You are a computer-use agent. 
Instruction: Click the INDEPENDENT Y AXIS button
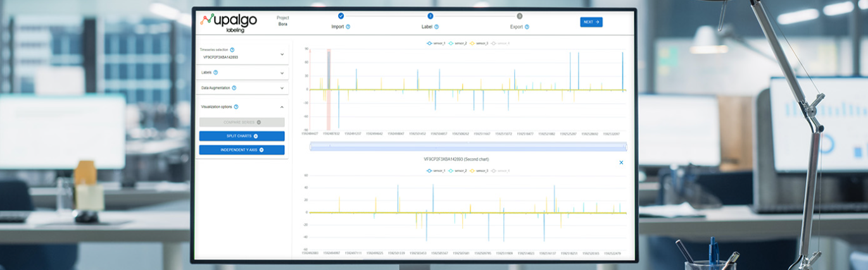coord(242,150)
